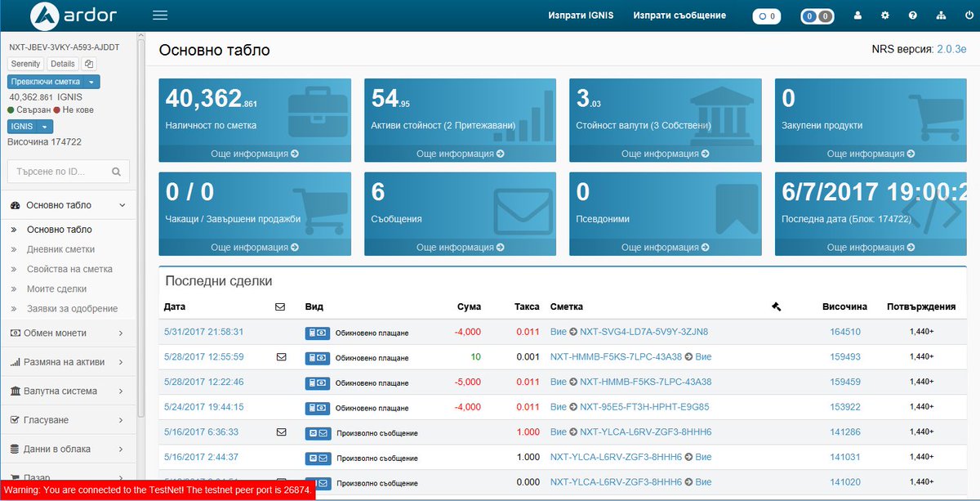980x501 pixels.
Task: Click message type icon in 5/16/2017 2:44:37 row
Action: click(x=317, y=458)
